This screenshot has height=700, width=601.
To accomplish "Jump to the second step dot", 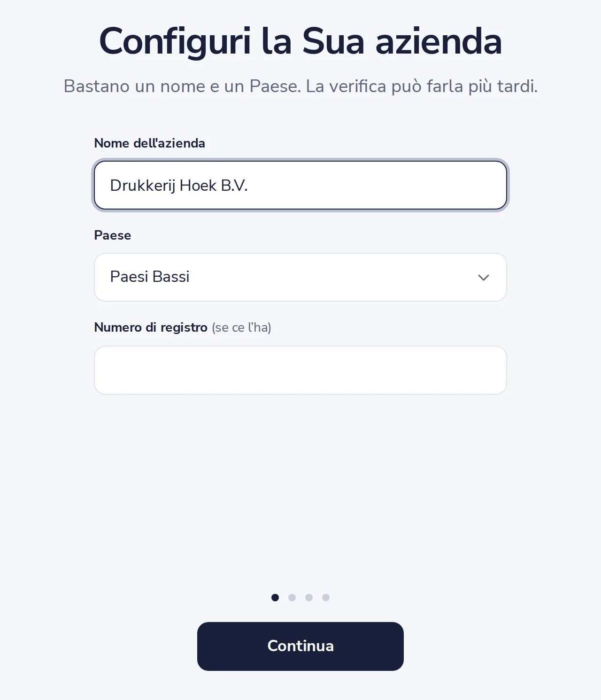I will pos(292,598).
